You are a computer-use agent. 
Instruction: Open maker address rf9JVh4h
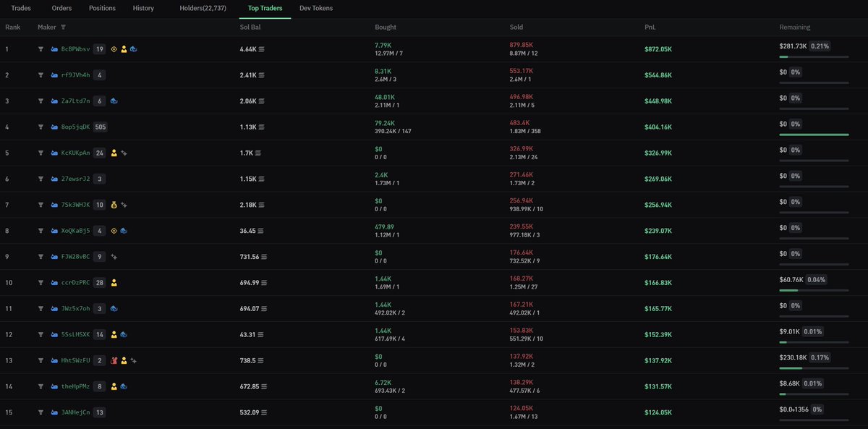(x=76, y=75)
